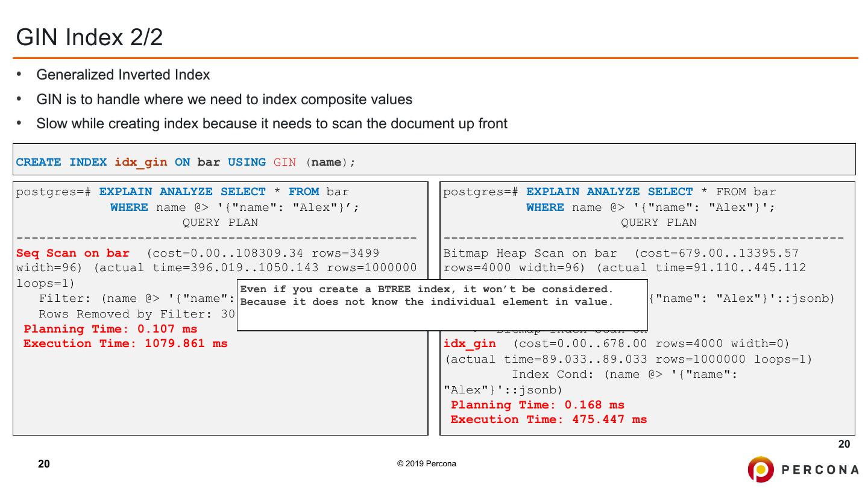The width and height of the screenshot is (868, 488).
Task: Click the red GIN keyword in statement
Action: click(x=285, y=162)
